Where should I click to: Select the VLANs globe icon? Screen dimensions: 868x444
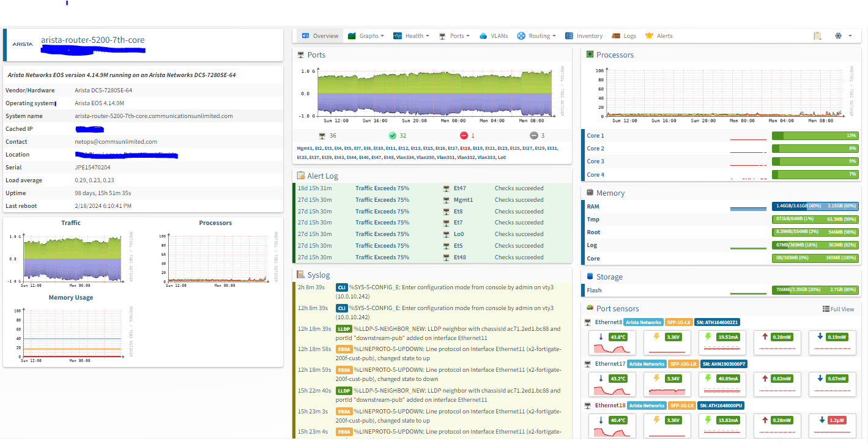(484, 35)
